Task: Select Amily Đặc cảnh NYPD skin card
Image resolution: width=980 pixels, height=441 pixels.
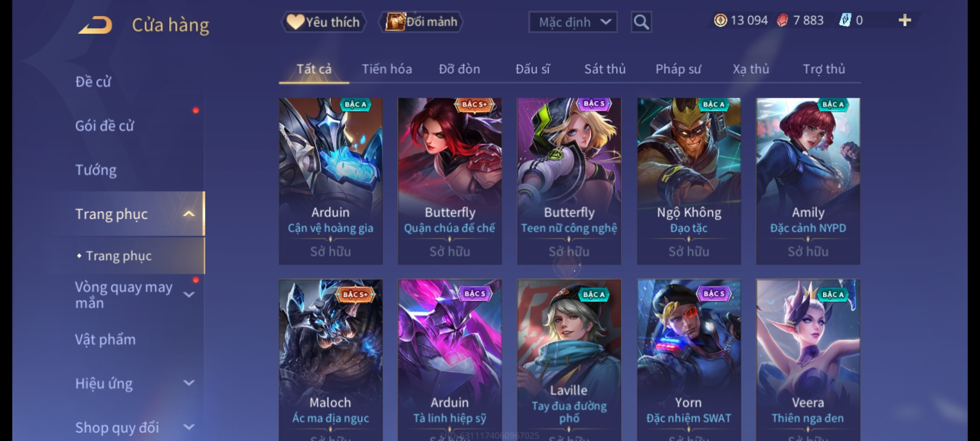Action: 808,181
